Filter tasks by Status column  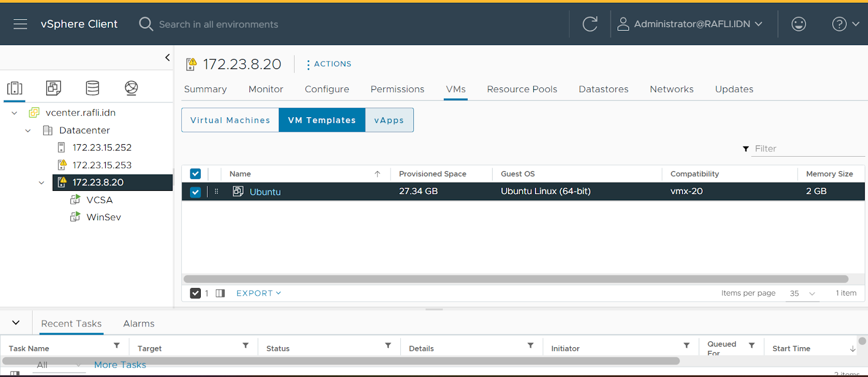click(388, 346)
